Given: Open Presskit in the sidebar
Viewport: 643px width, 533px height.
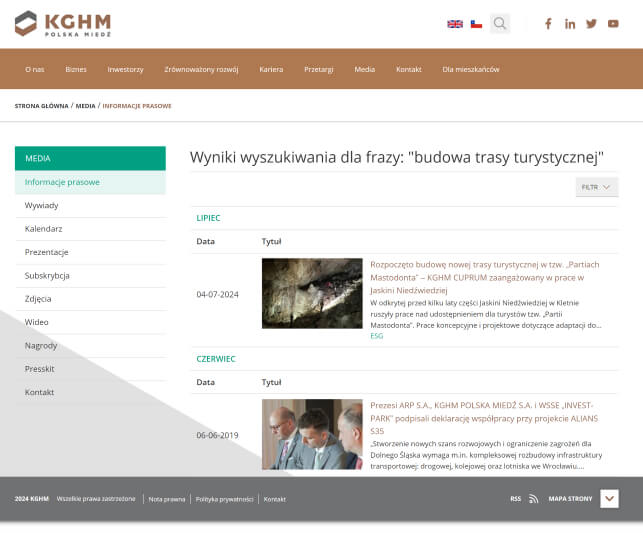Looking at the screenshot, I should [x=90, y=369].
